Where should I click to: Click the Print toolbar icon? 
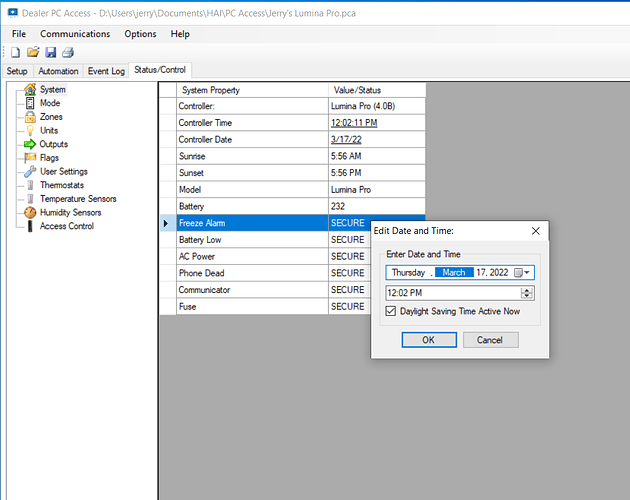(x=67, y=52)
